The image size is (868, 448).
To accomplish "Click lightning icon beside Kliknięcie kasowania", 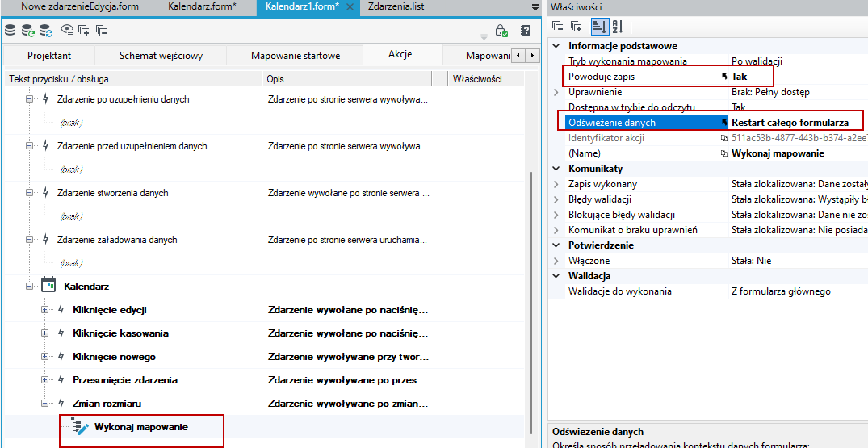I will tap(61, 333).
